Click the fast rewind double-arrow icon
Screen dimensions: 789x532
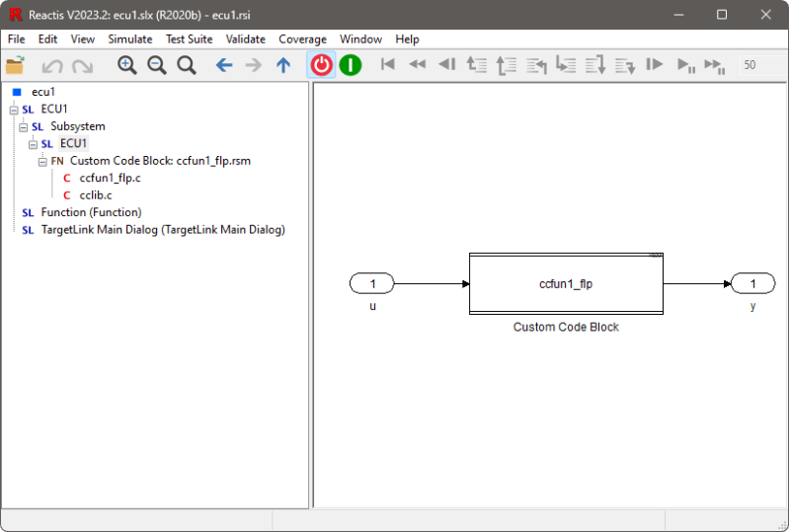[417, 64]
